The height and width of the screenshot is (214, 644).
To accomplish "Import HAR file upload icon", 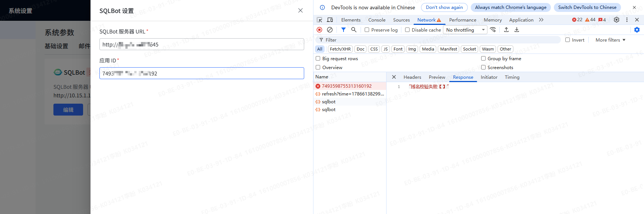I will (x=506, y=30).
